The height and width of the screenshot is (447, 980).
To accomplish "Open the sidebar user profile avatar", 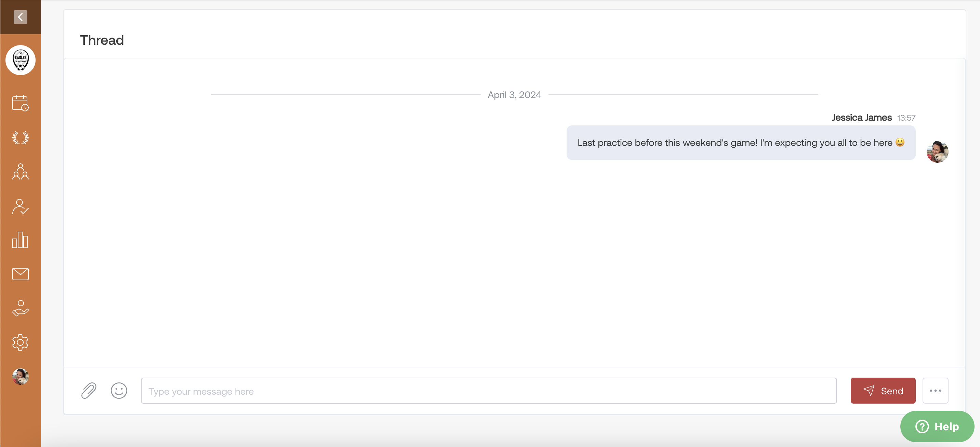I will (21, 376).
